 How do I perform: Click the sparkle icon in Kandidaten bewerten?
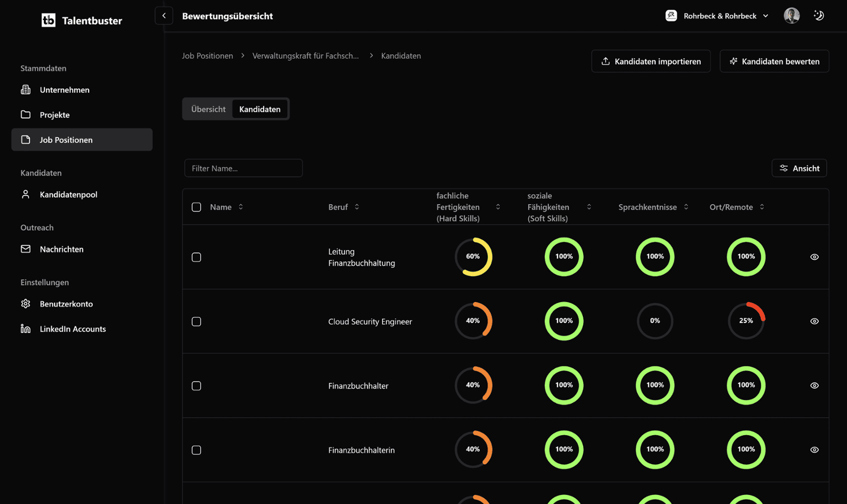733,61
